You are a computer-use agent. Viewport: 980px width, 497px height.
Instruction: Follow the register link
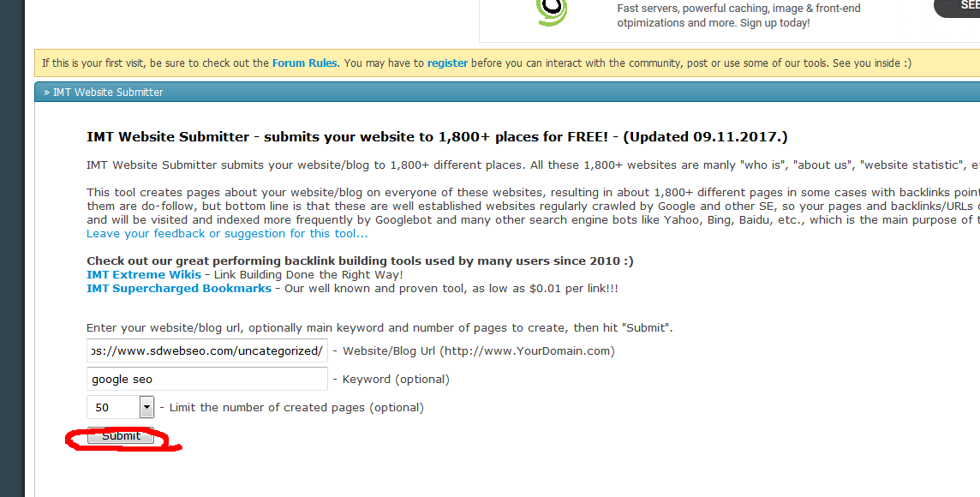coord(447,63)
